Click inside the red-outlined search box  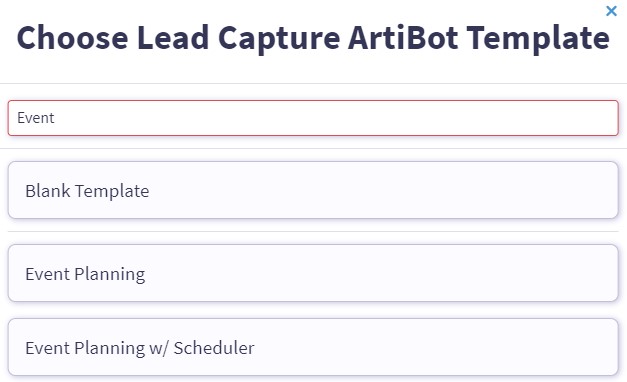313,118
